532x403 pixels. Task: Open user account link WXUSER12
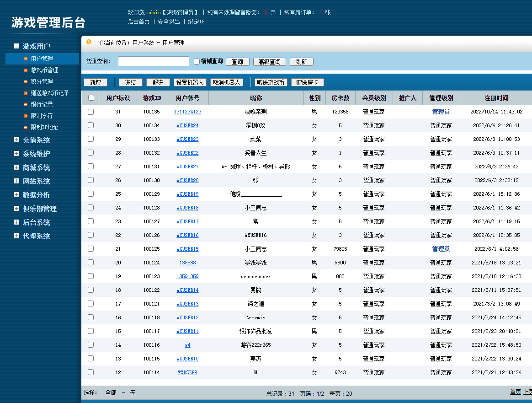(188, 317)
